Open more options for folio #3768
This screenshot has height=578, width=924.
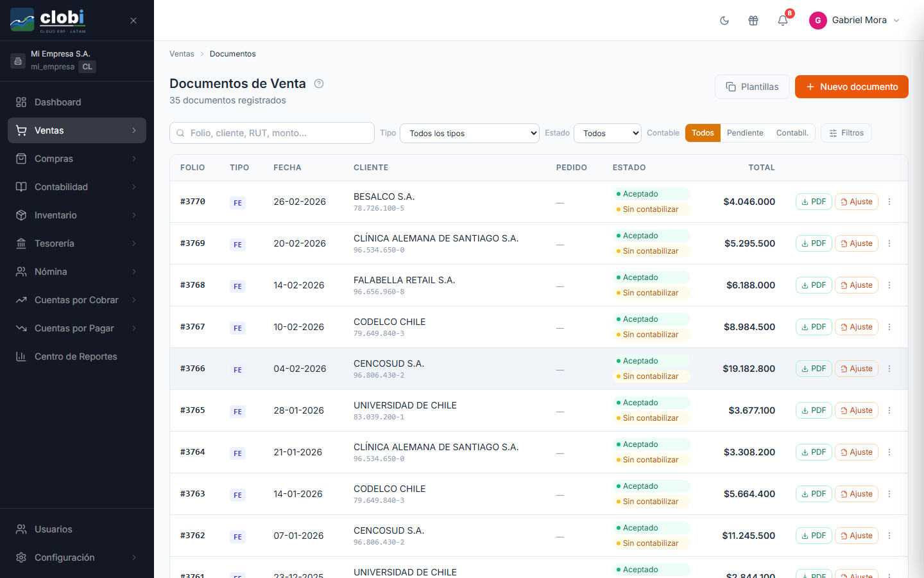(x=889, y=285)
